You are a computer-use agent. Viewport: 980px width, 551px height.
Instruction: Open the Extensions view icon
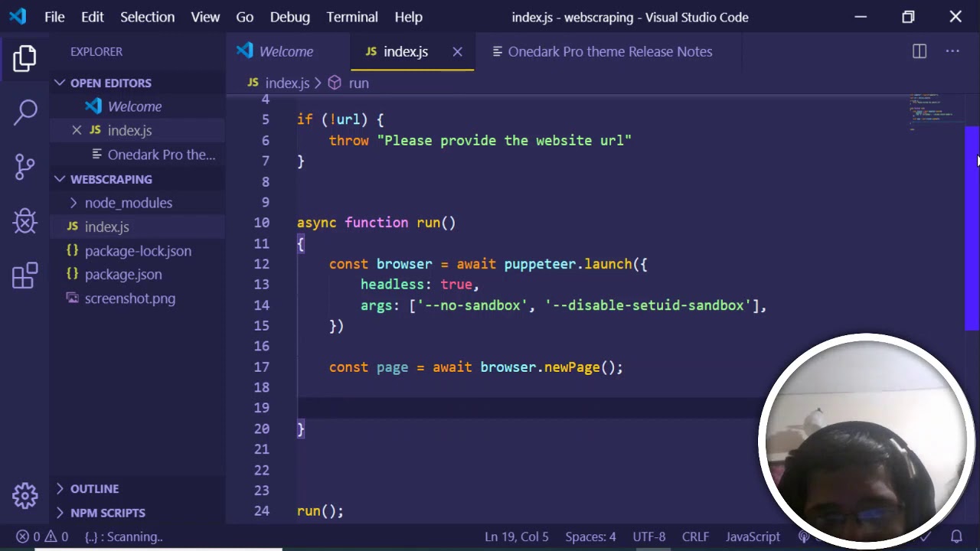pos(24,276)
